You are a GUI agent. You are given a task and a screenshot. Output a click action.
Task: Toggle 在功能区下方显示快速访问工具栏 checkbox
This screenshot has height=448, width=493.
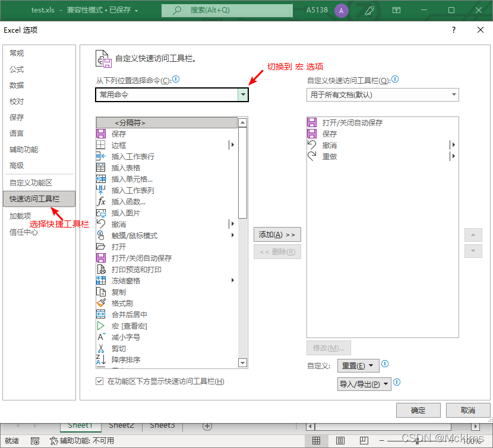(99, 381)
